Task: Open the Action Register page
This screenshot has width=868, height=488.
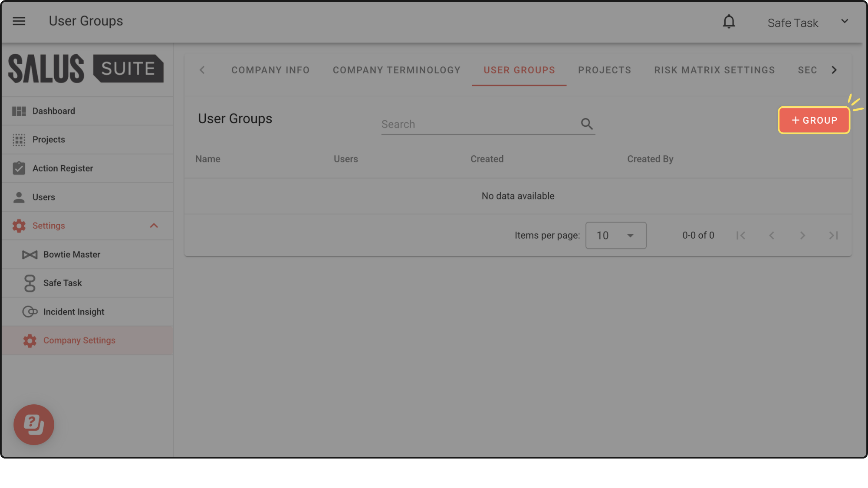Action: pyautogui.click(x=62, y=168)
